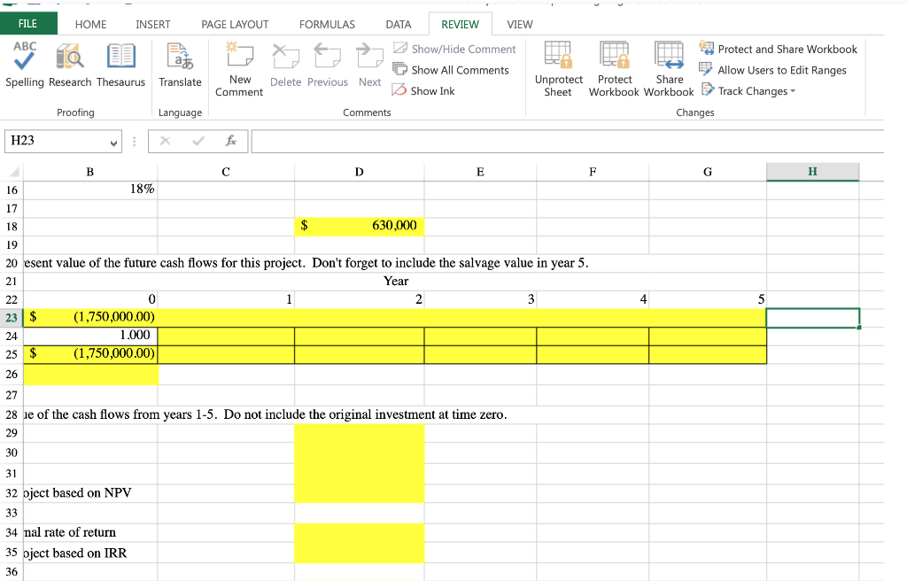This screenshot has width=907, height=588.
Task: Open the Name Box dropdown arrow
Action: pyautogui.click(x=113, y=142)
